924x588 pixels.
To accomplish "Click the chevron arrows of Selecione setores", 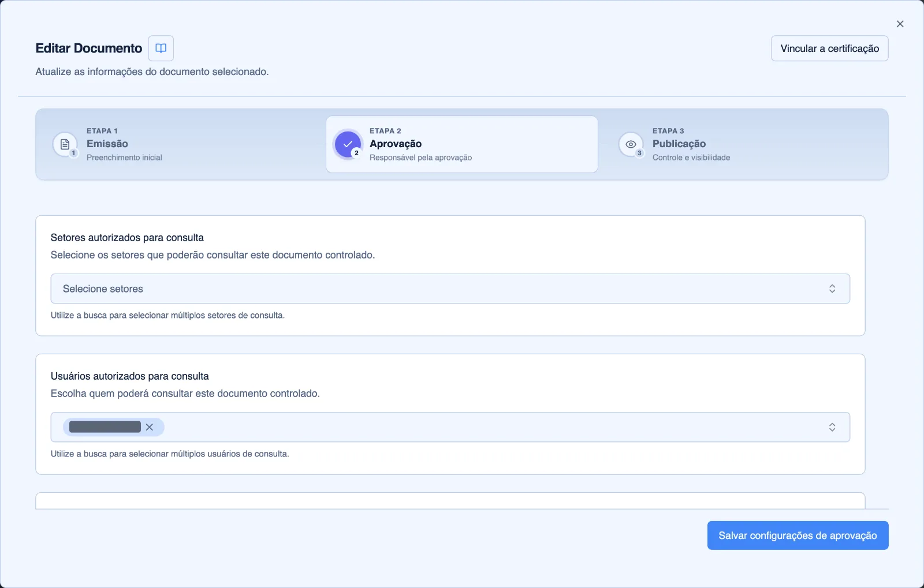I will 832,289.
